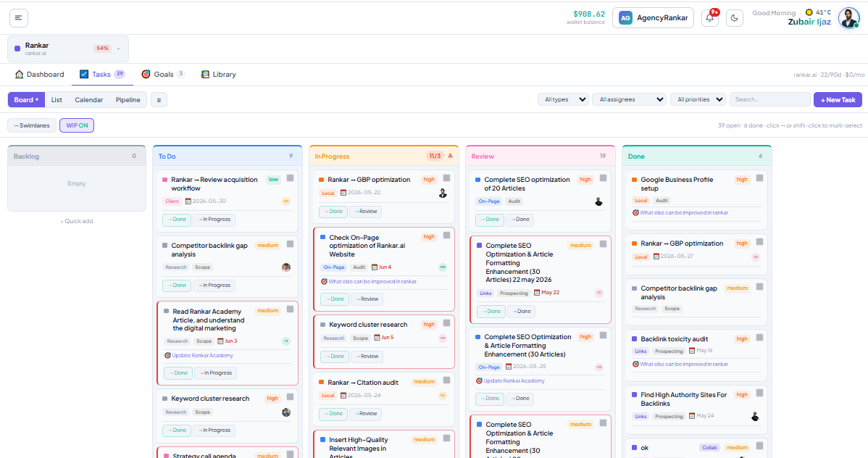Click calendar icon showing Jun 5

tap(377, 338)
